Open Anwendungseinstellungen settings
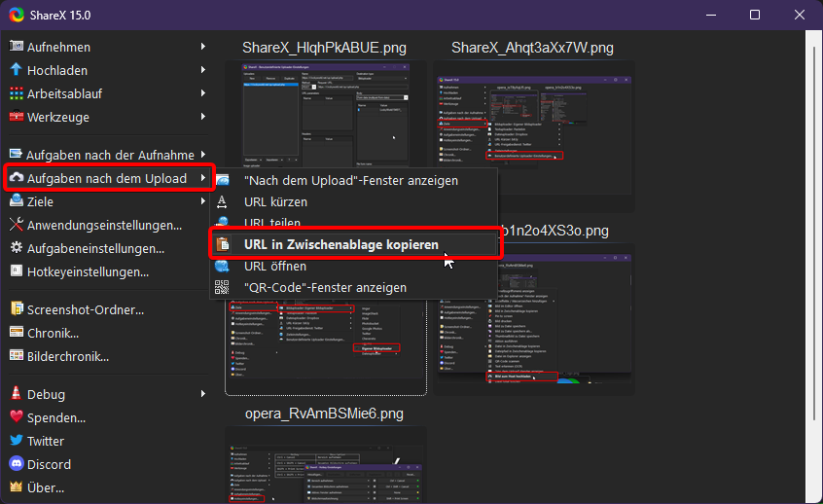 [104, 225]
